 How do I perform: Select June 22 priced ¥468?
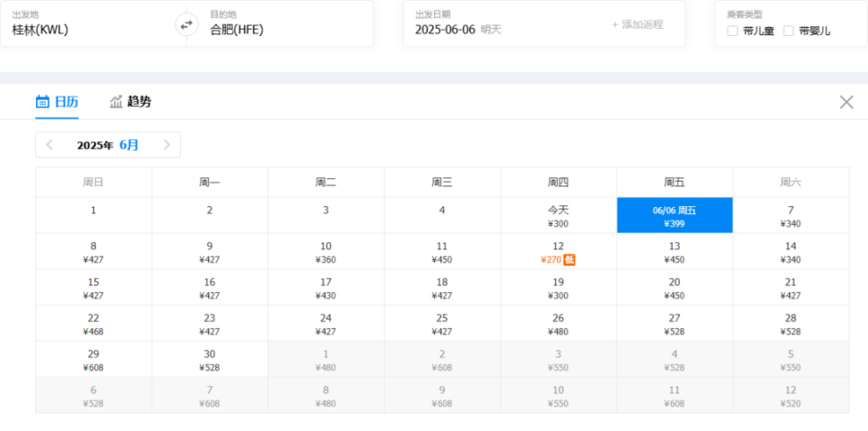93,323
